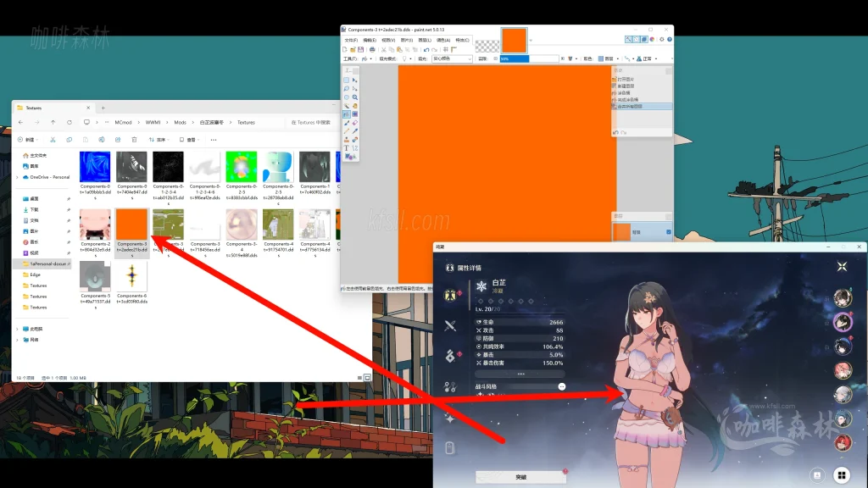The image size is (868, 488).
Task: Select the Pencil tool in paint.net
Action: 347,131
